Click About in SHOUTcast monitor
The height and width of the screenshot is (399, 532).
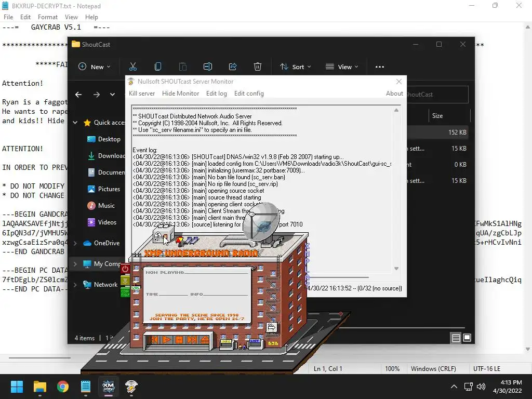tap(395, 94)
